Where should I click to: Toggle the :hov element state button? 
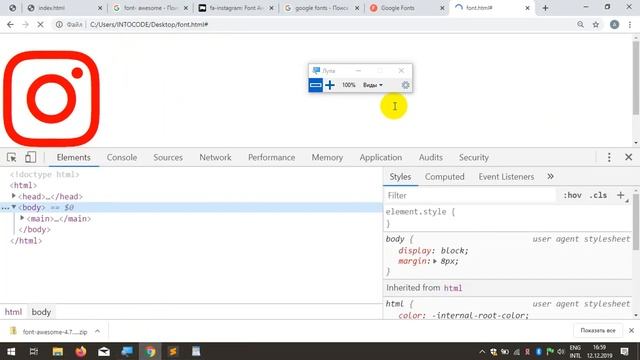[x=572, y=196]
